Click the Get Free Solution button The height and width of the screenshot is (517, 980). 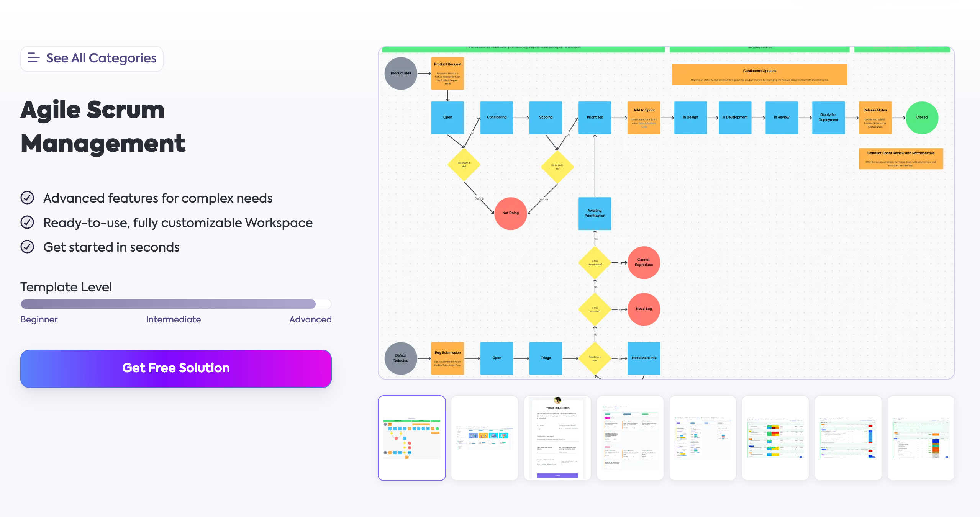click(x=176, y=368)
